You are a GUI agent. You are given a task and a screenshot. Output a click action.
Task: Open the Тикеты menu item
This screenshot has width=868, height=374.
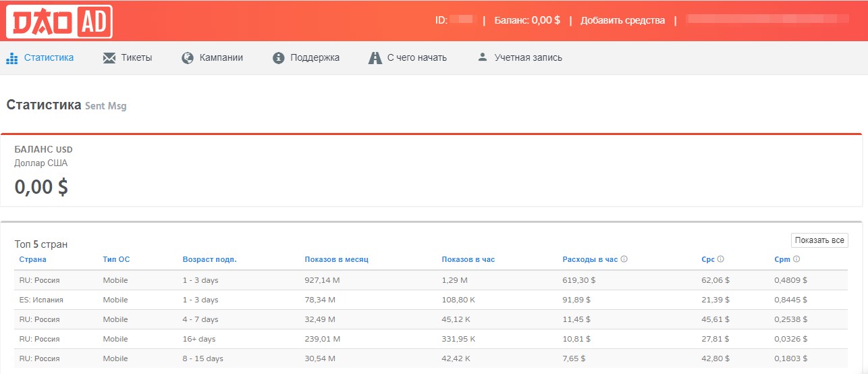136,58
